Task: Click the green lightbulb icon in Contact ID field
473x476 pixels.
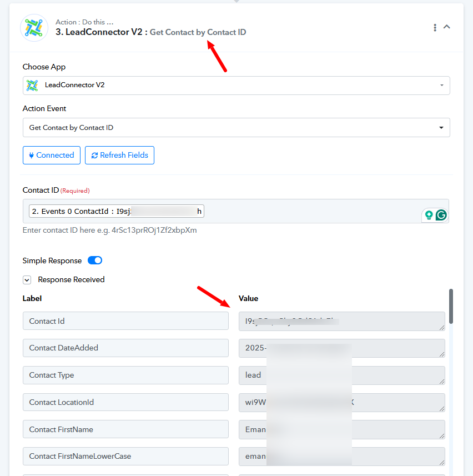Action: [429, 216]
